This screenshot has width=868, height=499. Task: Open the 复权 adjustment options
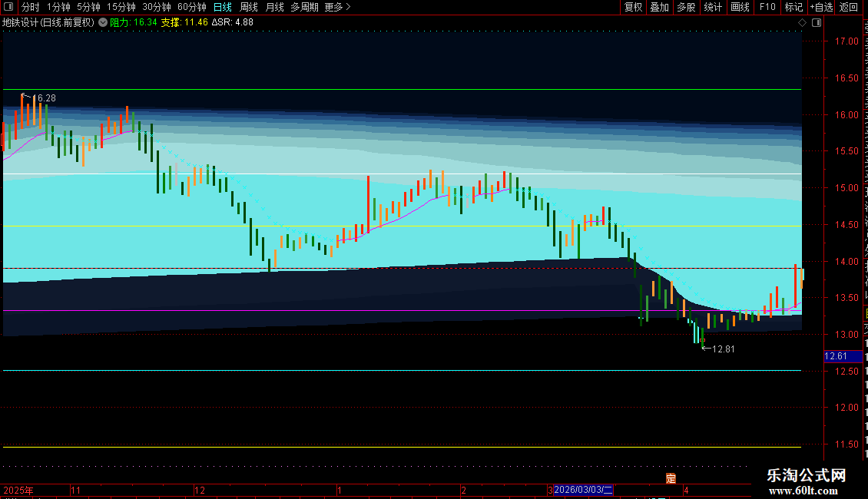tap(633, 7)
